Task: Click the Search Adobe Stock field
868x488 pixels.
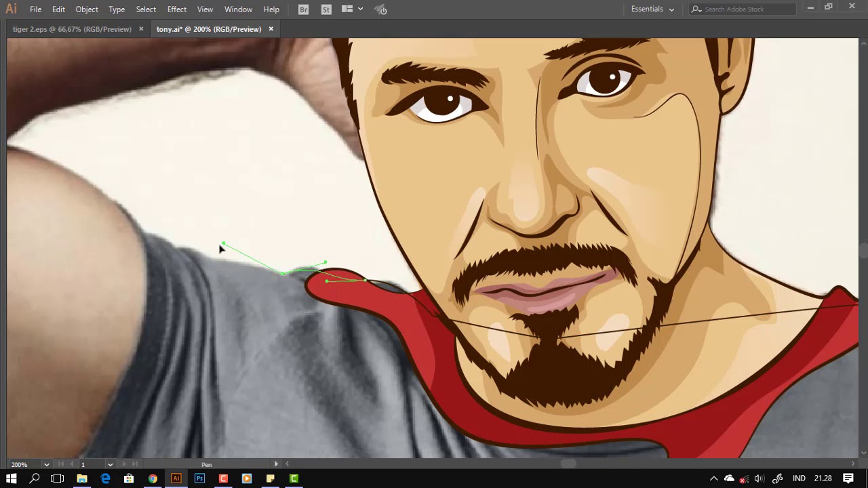Action: [741, 9]
